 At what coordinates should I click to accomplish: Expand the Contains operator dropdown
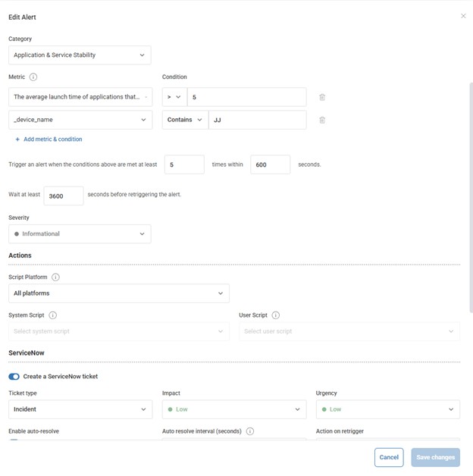coord(185,120)
